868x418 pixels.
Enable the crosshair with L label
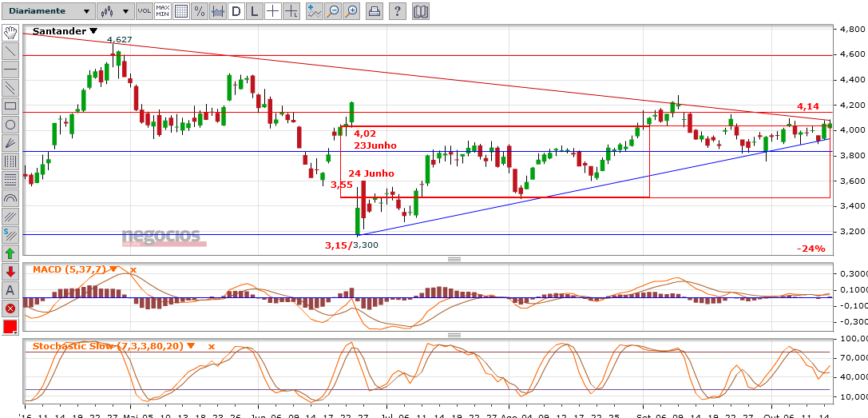(x=291, y=11)
